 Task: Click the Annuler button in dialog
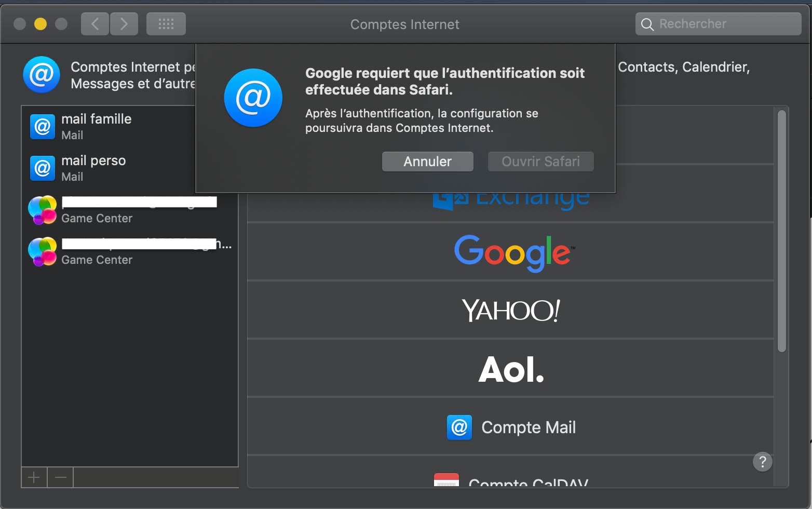(427, 162)
